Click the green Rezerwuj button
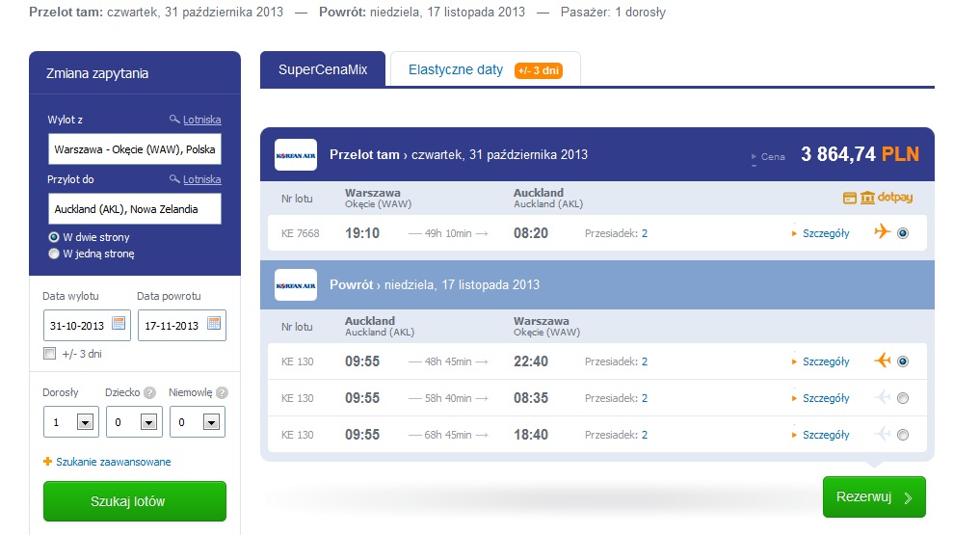The image size is (980, 535). pyautogui.click(x=874, y=496)
